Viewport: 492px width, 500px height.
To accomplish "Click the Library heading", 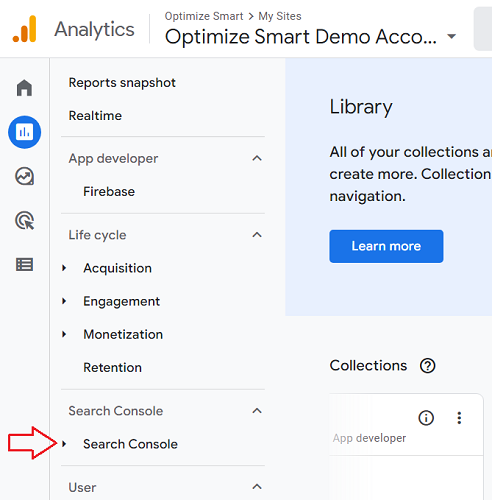I will 361,107.
